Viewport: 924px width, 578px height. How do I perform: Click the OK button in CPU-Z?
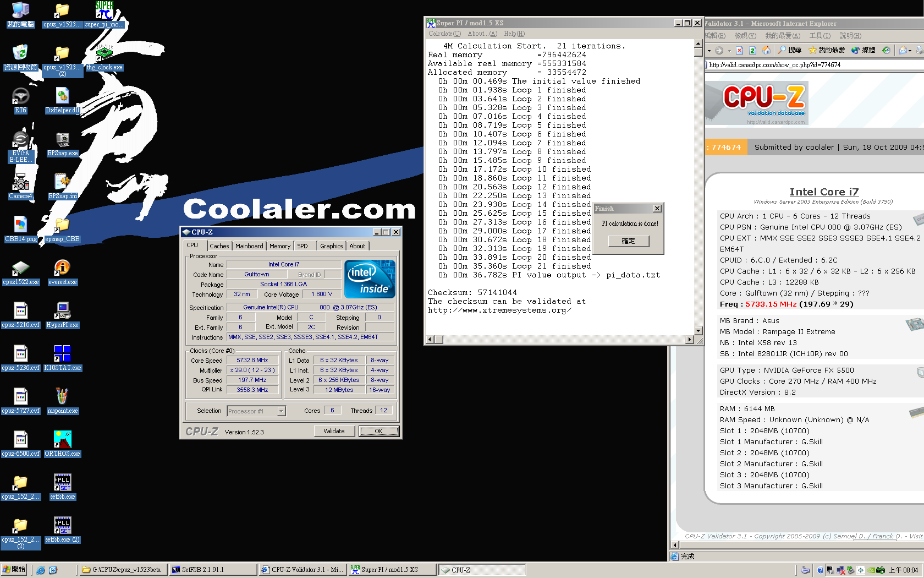click(x=378, y=431)
